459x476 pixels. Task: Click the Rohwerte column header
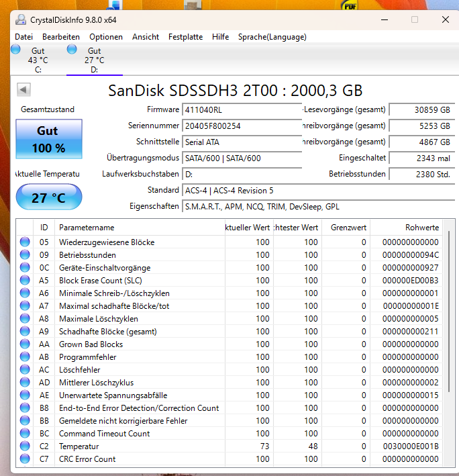coord(407,228)
